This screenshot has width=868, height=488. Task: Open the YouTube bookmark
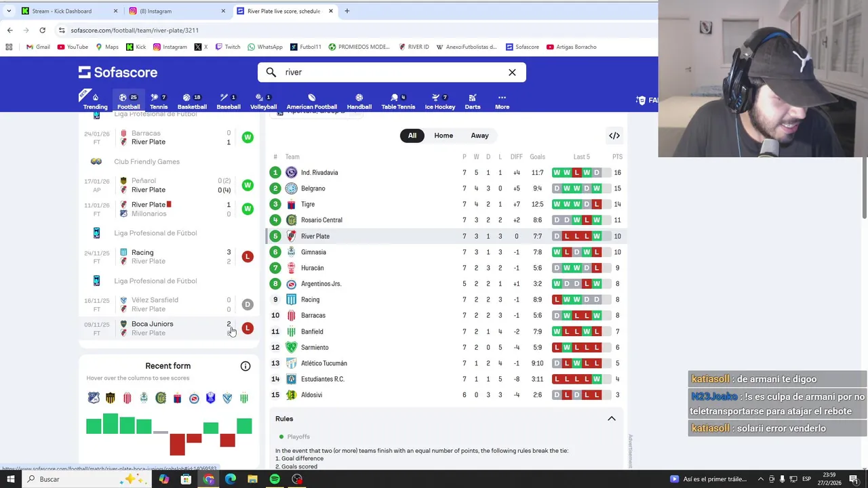click(73, 47)
